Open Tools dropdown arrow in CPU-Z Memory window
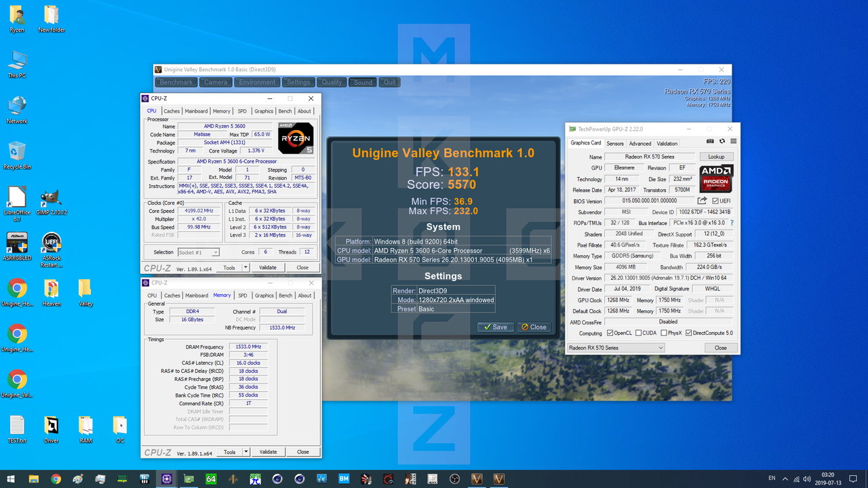Screen dimensions: 868x488 (245, 451)
